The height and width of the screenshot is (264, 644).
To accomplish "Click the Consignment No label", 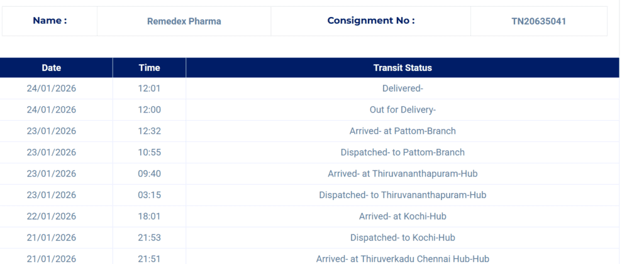I will 370,21.
